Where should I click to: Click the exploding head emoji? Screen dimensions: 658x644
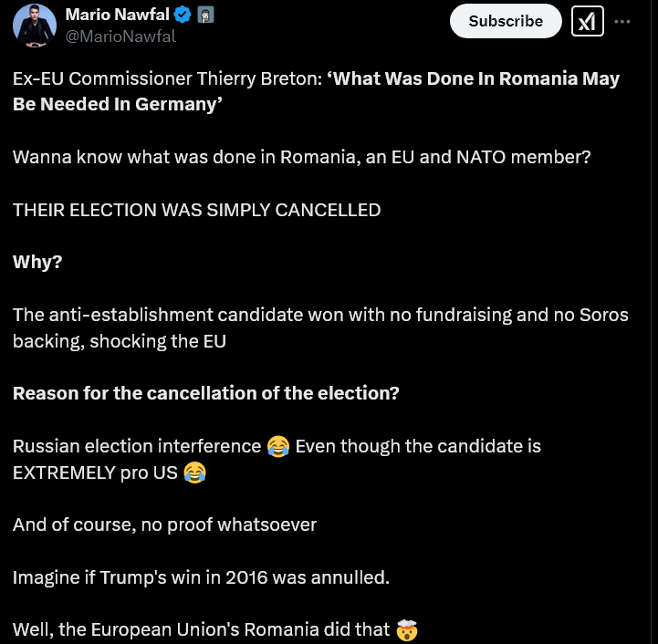(408, 629)
